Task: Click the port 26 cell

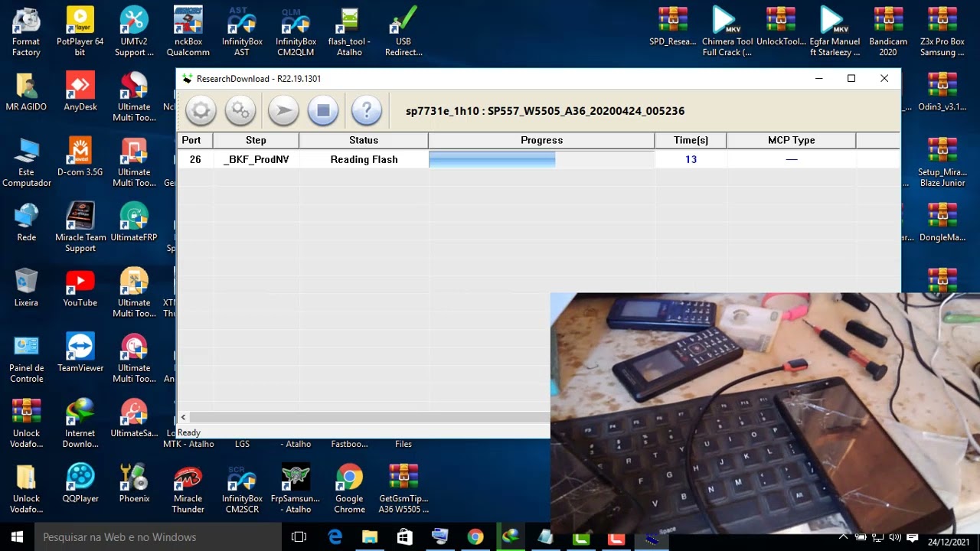Action: (195, 159)
